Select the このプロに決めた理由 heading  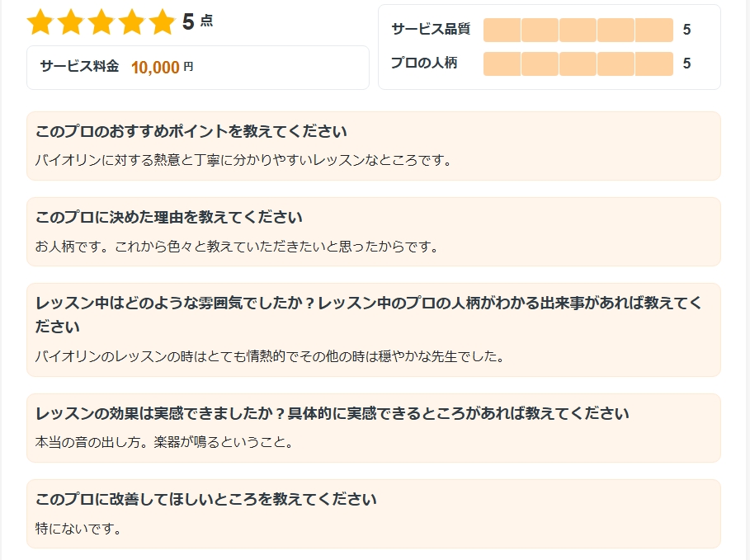point(169,217)
